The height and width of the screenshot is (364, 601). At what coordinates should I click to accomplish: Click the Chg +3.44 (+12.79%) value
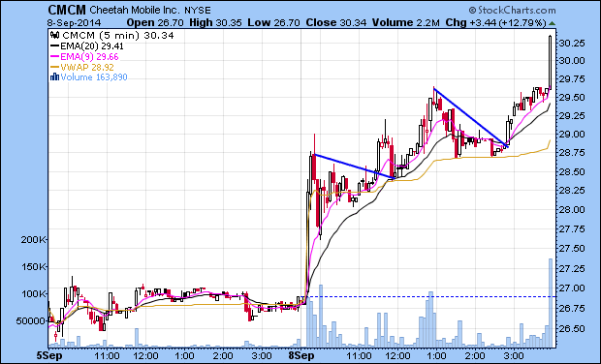pos(496,22)
